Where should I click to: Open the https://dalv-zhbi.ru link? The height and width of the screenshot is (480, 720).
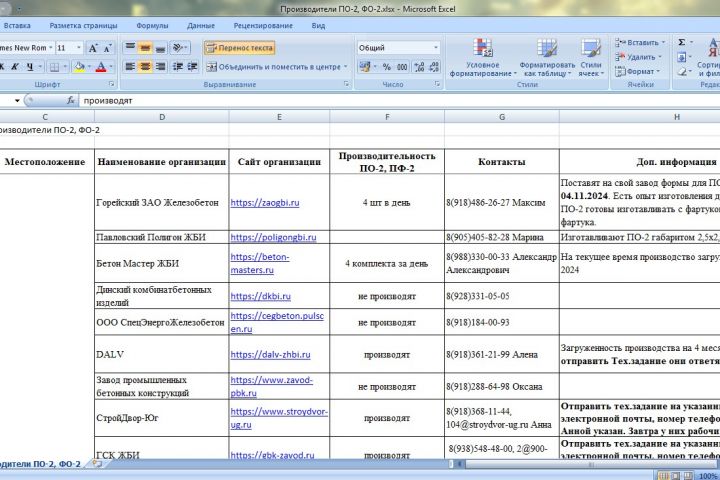pos(270,355)
